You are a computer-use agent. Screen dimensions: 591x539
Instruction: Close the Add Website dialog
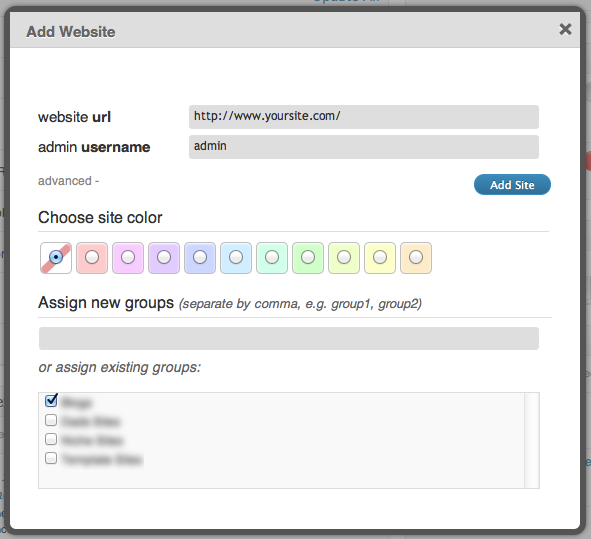(565, 29)
